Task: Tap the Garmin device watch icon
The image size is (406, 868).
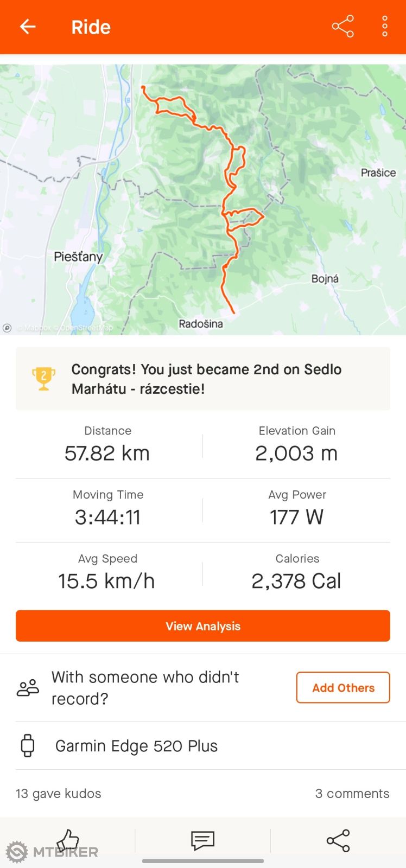Action: pos(28,746)
